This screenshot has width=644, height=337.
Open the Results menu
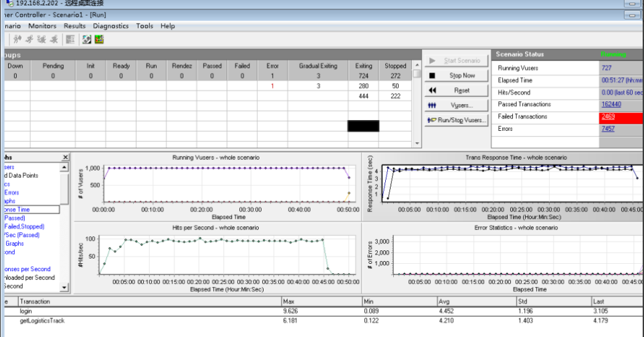75,26
